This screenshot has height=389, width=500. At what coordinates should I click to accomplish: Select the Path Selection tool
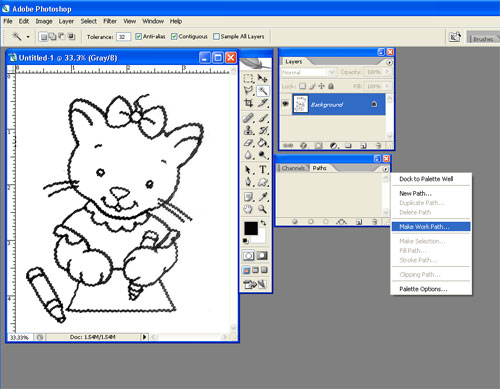point(248,170)
